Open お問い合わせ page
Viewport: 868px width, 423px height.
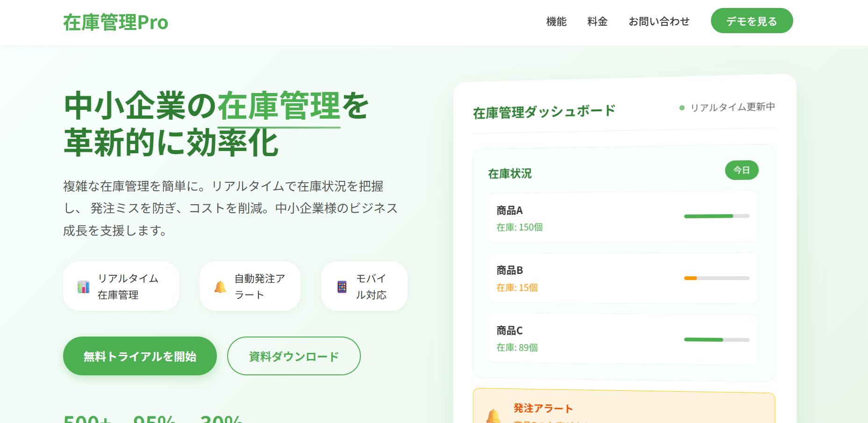coord(659,22)
